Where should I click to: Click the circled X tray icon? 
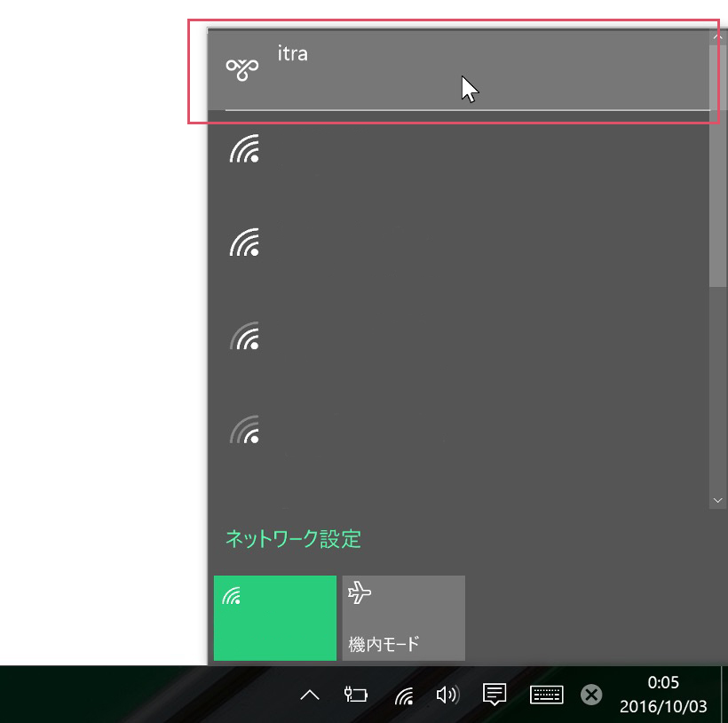(591, 695)
